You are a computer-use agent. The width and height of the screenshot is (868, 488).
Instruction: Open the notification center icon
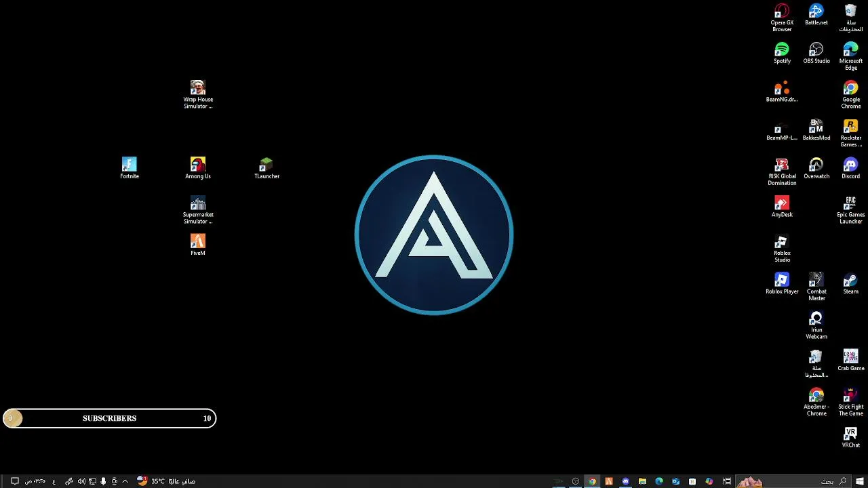14,481
